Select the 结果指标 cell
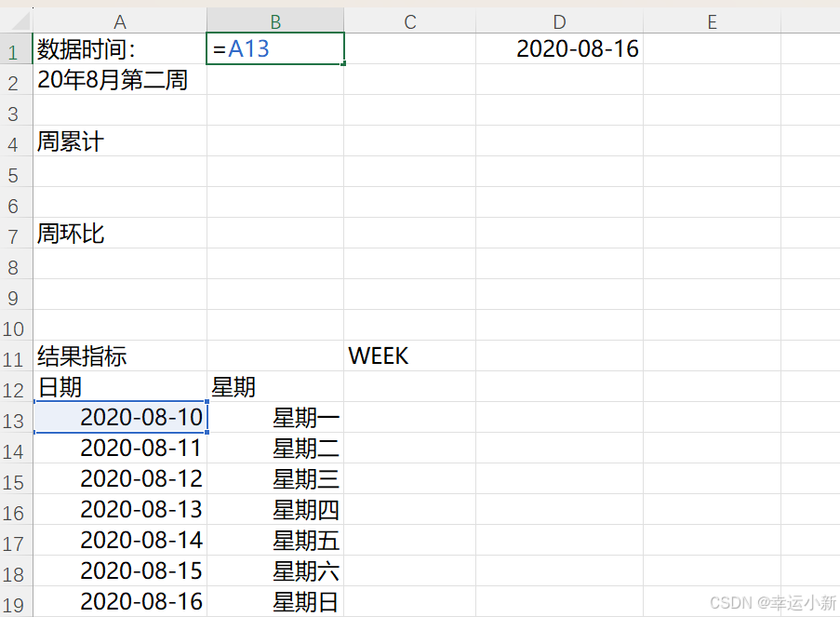This screenshot has width=840, height=617. (x=119, y=355)
